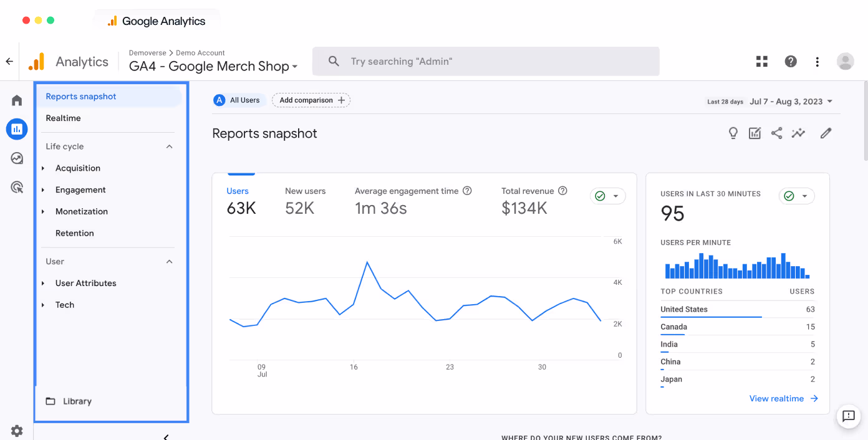This screenshot has width=868, height=440.
Task: Click the Share this report icon
Action: point(776,133)
